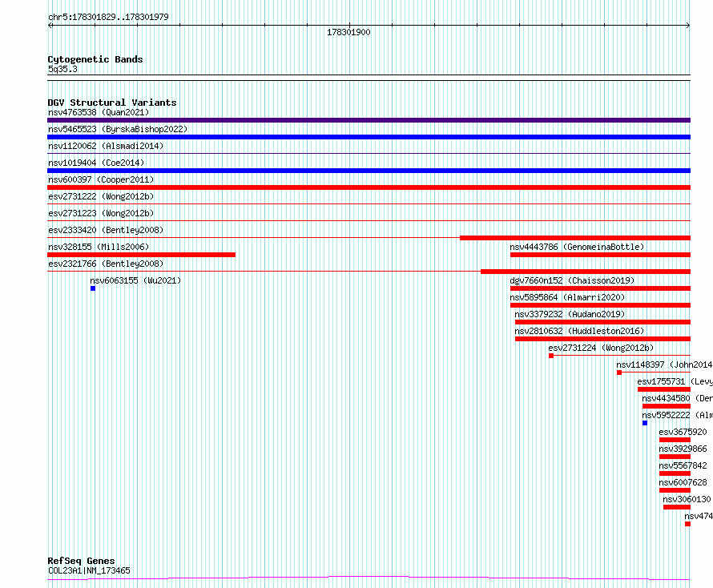This screenshot has width=713, height=588.
Task: Click the blue nsv5952222 variant marker
Action: 645,423
